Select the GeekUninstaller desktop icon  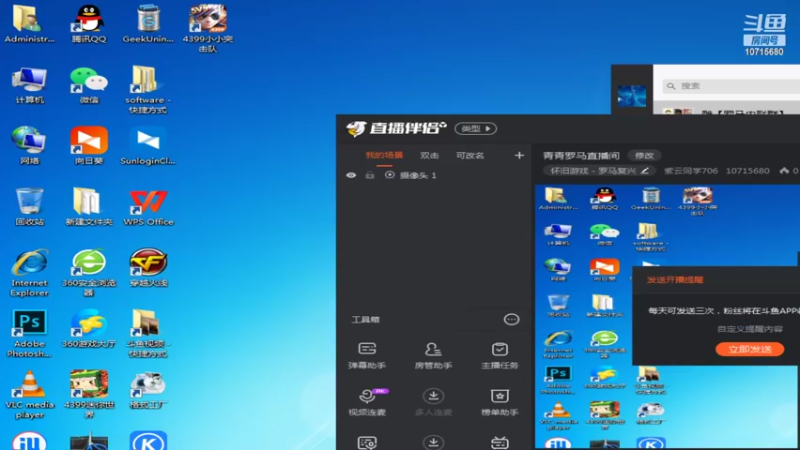pos(148,24)
